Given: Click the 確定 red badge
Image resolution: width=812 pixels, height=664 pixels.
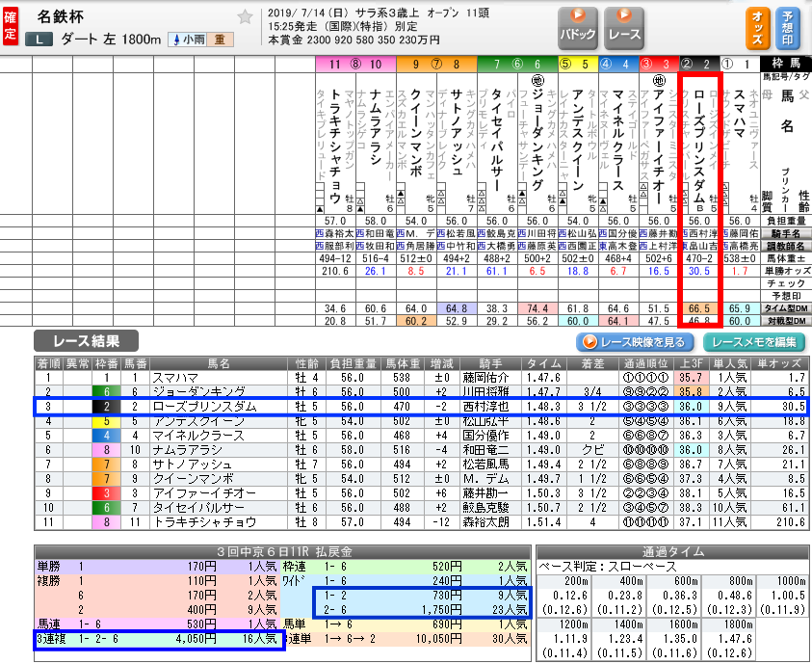Looking at the screenshot, I should point(10,26).
